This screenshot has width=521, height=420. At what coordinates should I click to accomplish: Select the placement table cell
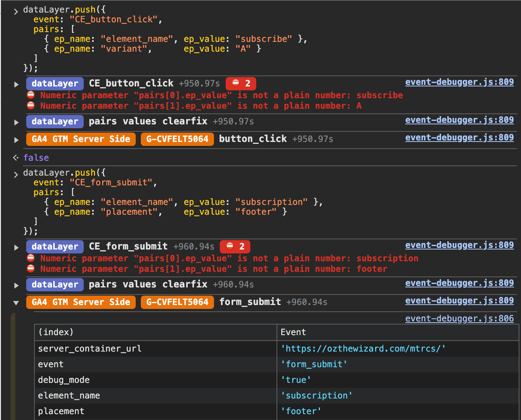(x=156, y=411)
